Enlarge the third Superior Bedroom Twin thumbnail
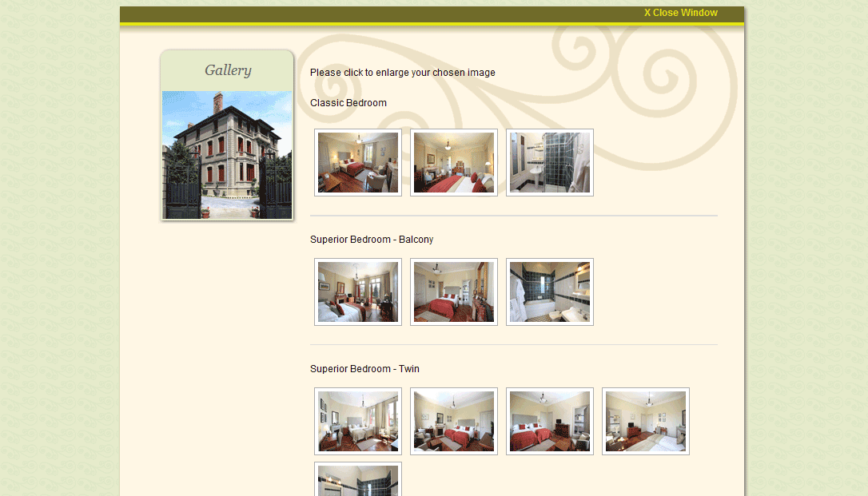 [550, 422]
